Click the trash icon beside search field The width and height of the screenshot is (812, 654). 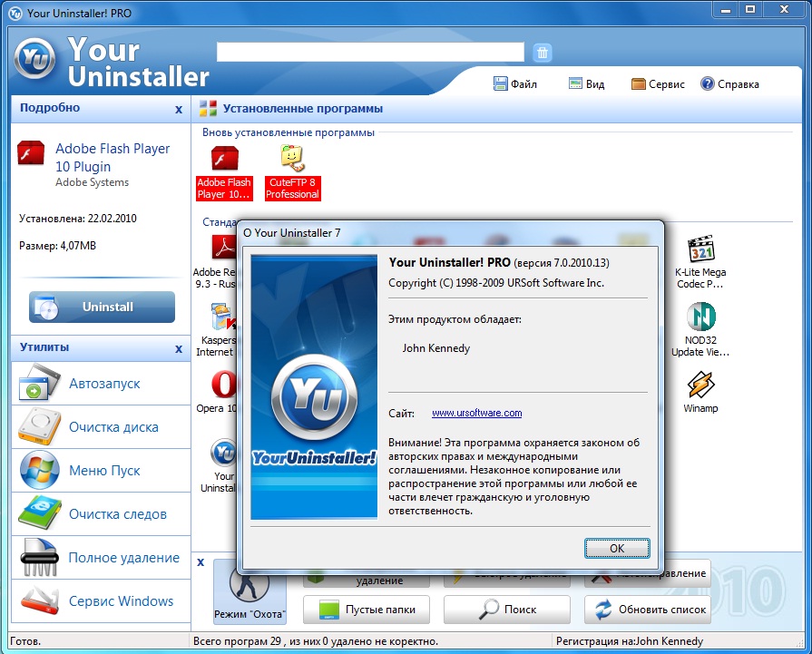pyautogui.click(x=542, y=53)
